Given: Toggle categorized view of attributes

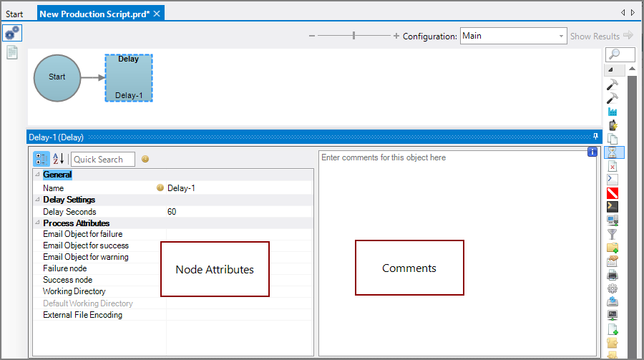Looking at the screenshot, I should [x=41, y=159].
